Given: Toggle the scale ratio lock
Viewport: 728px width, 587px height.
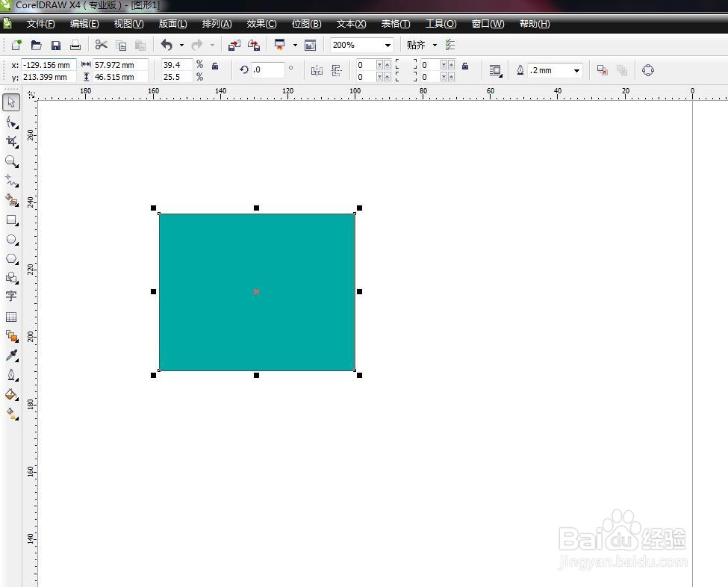Looking at the screenshot, I should pos(215,66).
